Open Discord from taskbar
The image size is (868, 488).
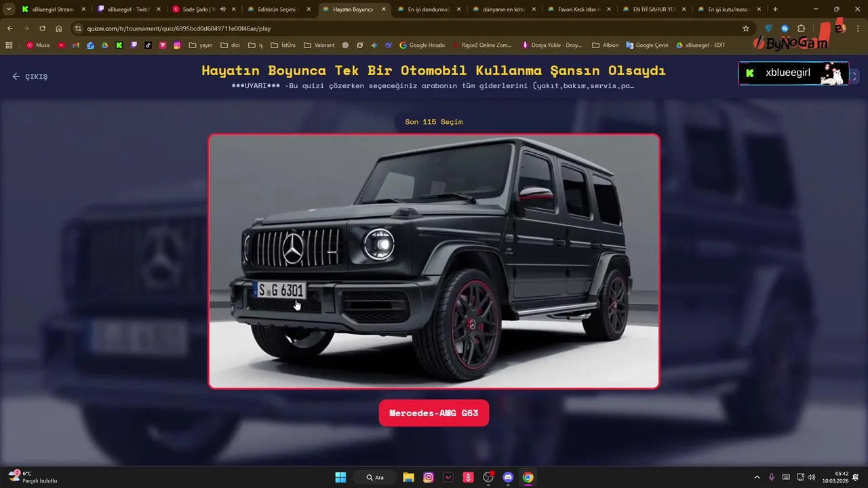(x=508, y=477)
